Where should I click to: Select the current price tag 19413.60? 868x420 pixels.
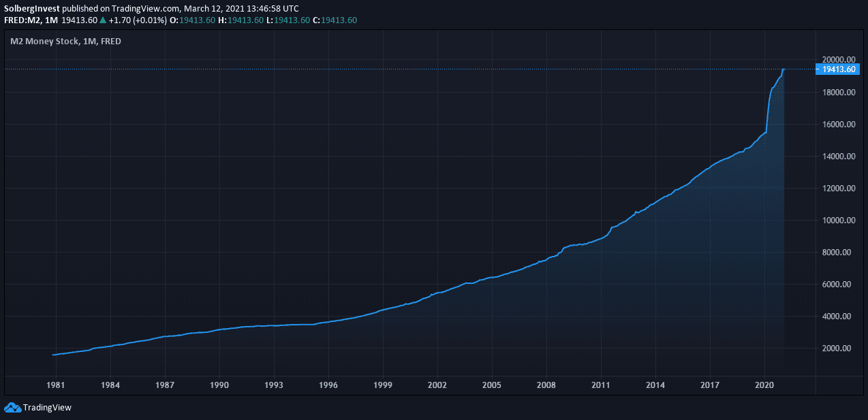coord(838,69)
